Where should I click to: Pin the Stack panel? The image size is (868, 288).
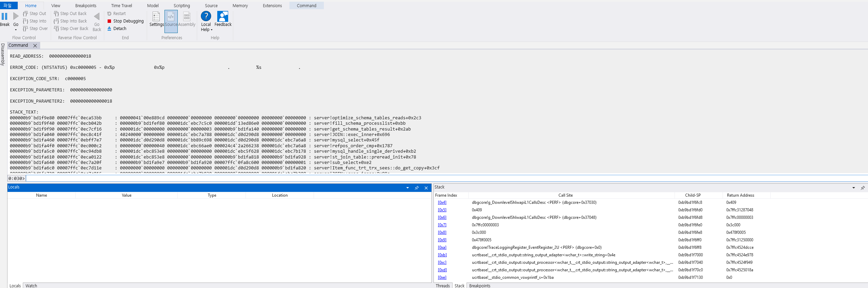(x=863, y=188)
